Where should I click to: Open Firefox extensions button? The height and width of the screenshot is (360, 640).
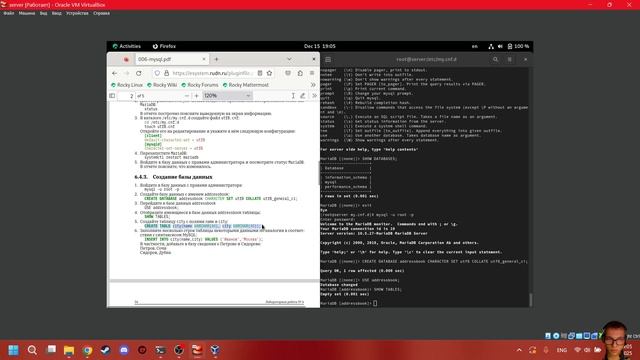[300, 73]
